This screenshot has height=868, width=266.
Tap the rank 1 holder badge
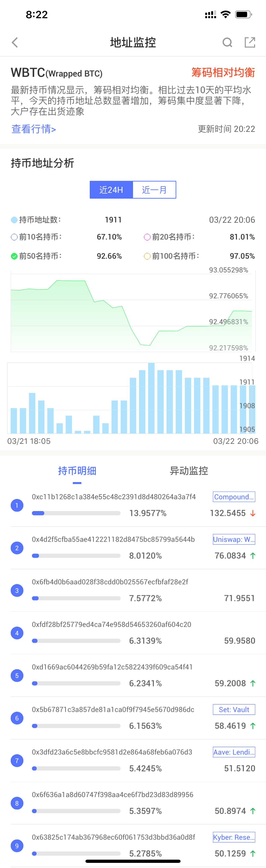tap(17, 505)
